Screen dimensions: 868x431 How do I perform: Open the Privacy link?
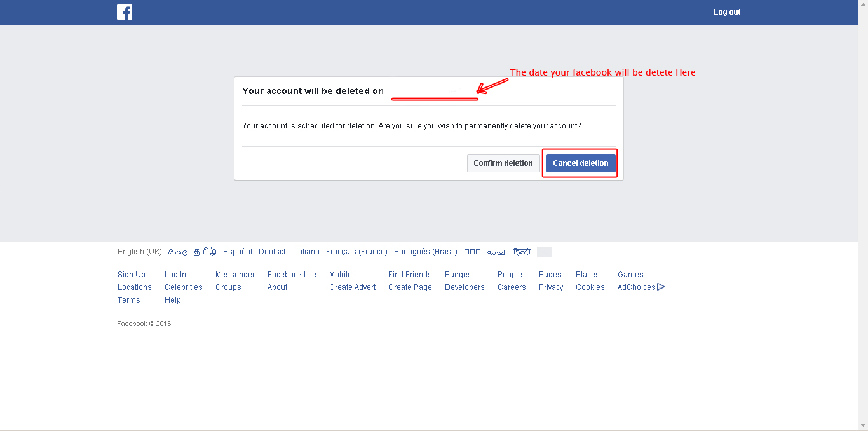(x=550, y=287)
